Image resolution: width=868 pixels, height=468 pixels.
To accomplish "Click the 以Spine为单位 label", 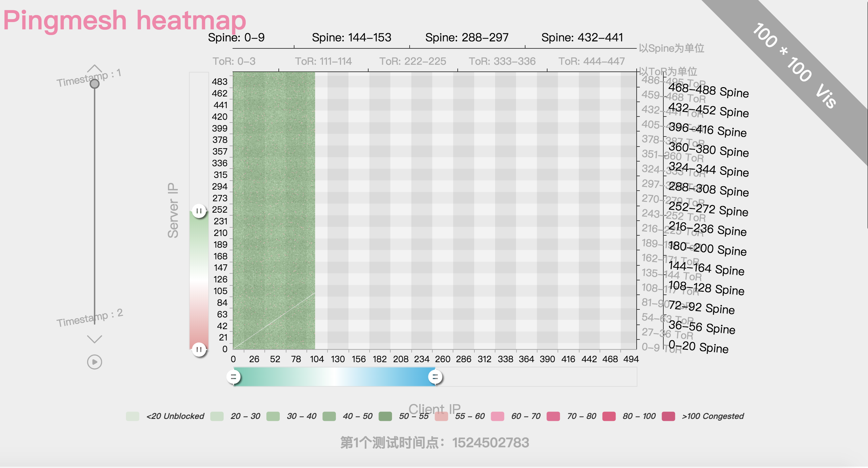I will (x=672, y=48).
